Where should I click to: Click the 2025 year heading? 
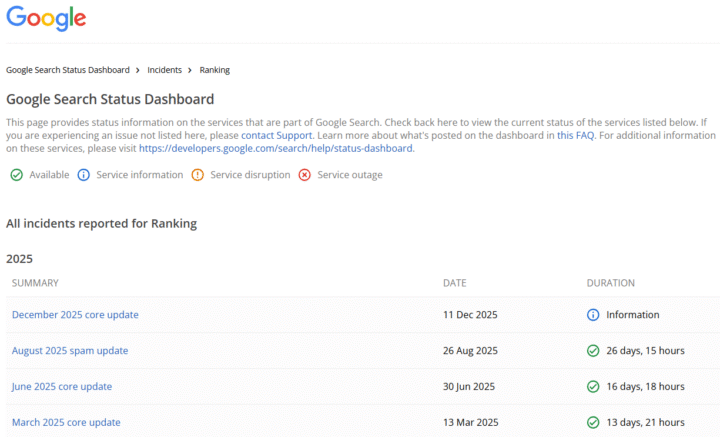click(x=19, y=259)
